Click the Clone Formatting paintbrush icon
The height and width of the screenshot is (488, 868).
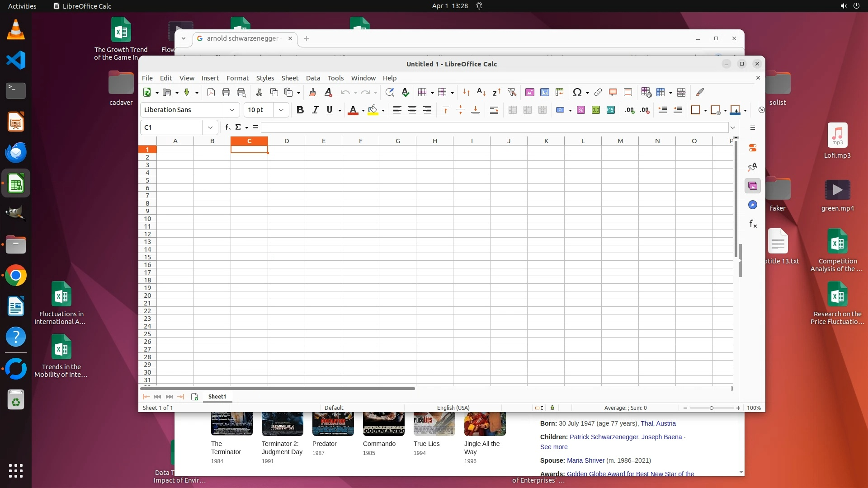pyautogui.click(x=312, y=92)
